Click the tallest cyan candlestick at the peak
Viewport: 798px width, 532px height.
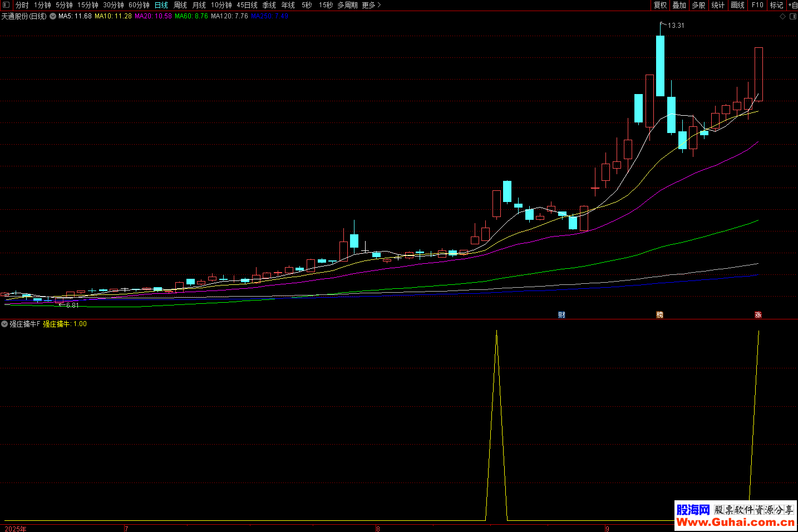660,66
